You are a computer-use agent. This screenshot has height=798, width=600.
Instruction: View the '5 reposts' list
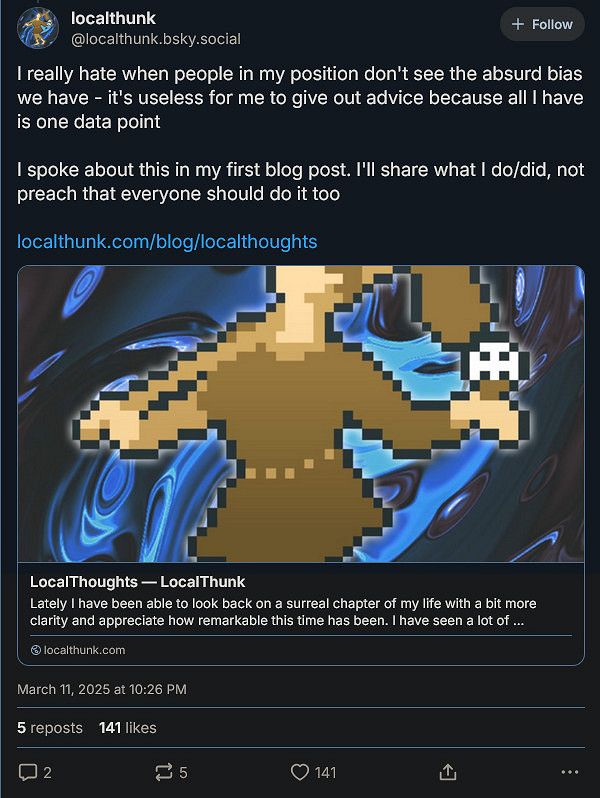(x=50, y=728)
